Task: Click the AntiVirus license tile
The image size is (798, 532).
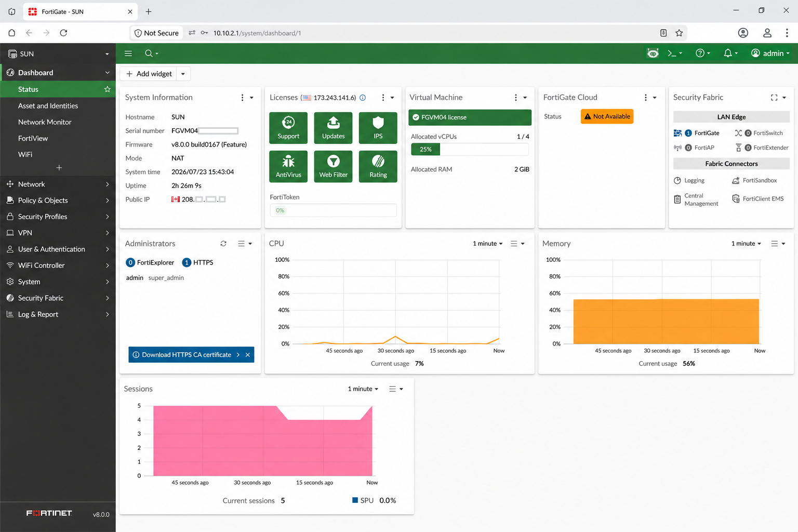Action: [288, 166]
